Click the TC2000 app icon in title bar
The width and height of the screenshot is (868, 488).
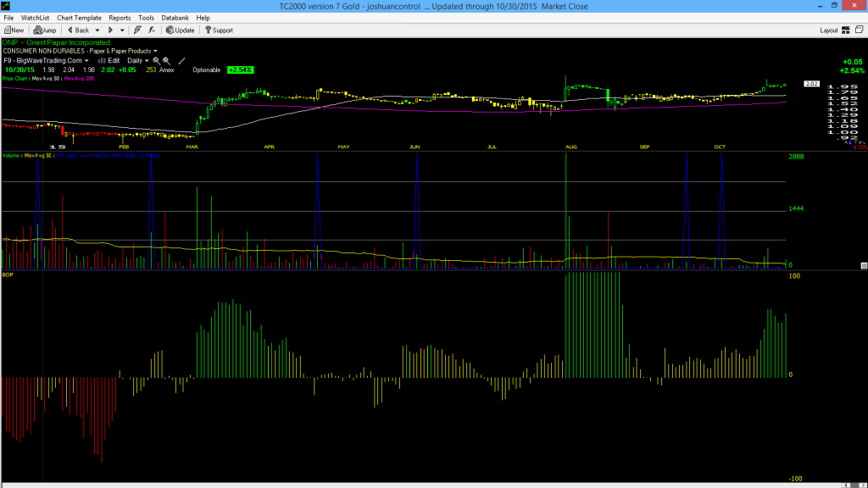pos(6,6)
